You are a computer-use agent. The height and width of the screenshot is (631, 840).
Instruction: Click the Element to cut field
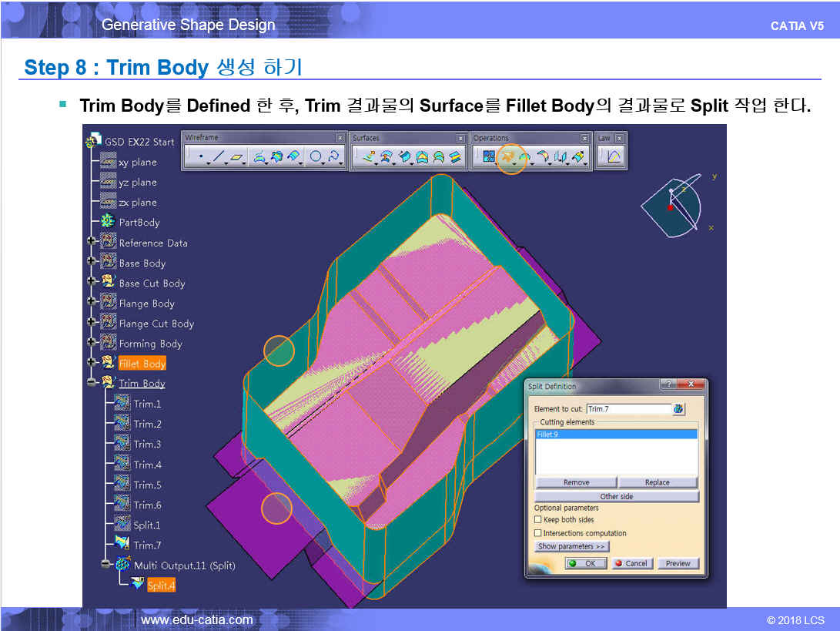pos(628,409)
